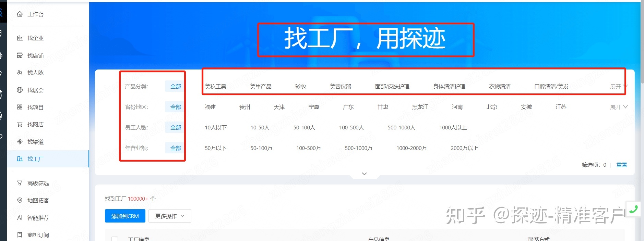Image resolution: width=644 pixels, height=241 pixels.
Task: Select province 宁夏
Action: tap(314, 107)
